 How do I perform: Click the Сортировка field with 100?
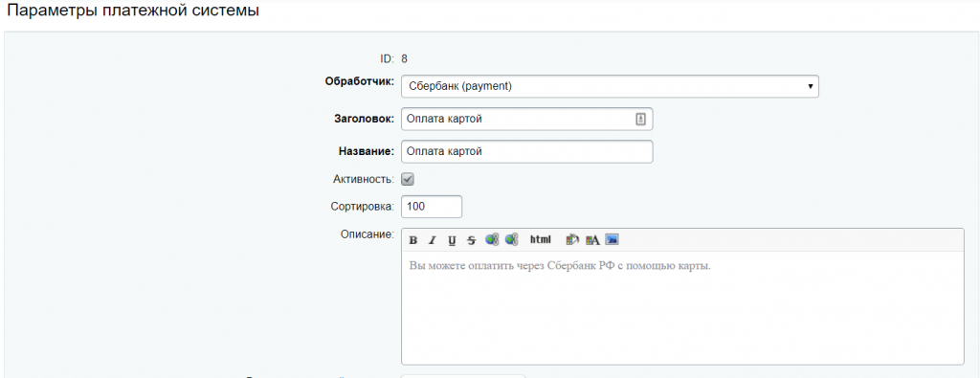[x=432, y=206]
